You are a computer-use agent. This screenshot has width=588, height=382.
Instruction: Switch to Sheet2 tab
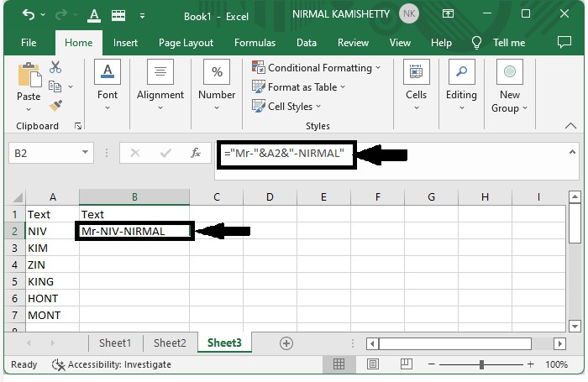point(170,343)
